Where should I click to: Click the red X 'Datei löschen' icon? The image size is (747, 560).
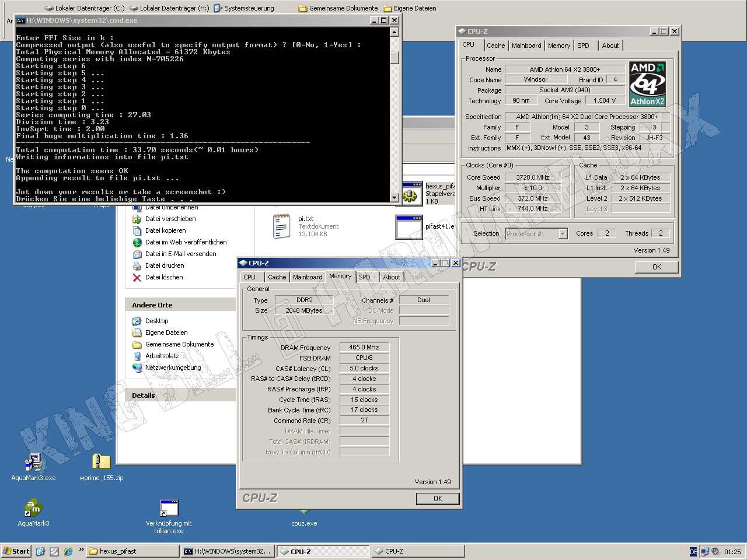pyautogui.click(x=137, y=277)
